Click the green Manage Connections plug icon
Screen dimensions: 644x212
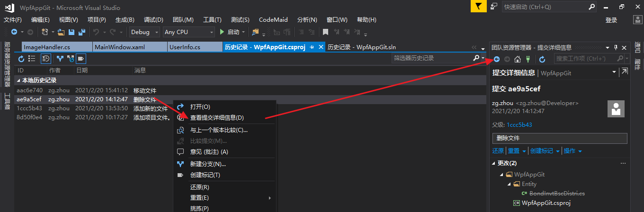528,59
